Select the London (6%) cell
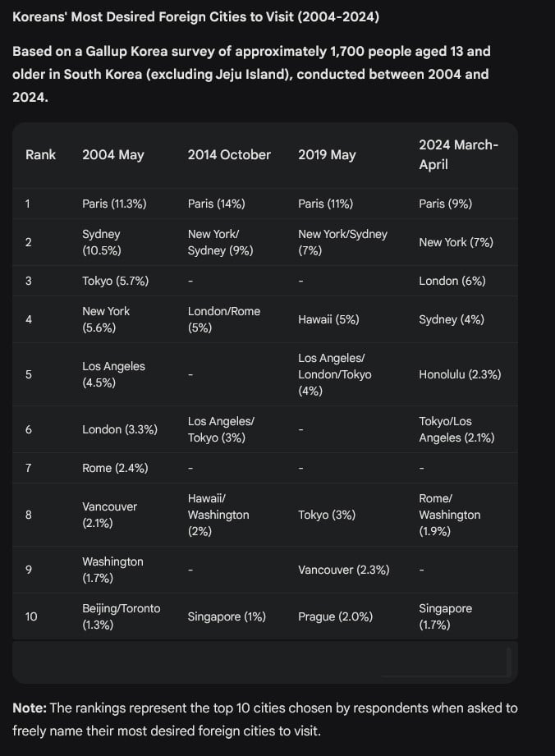 tap(452, 281)
